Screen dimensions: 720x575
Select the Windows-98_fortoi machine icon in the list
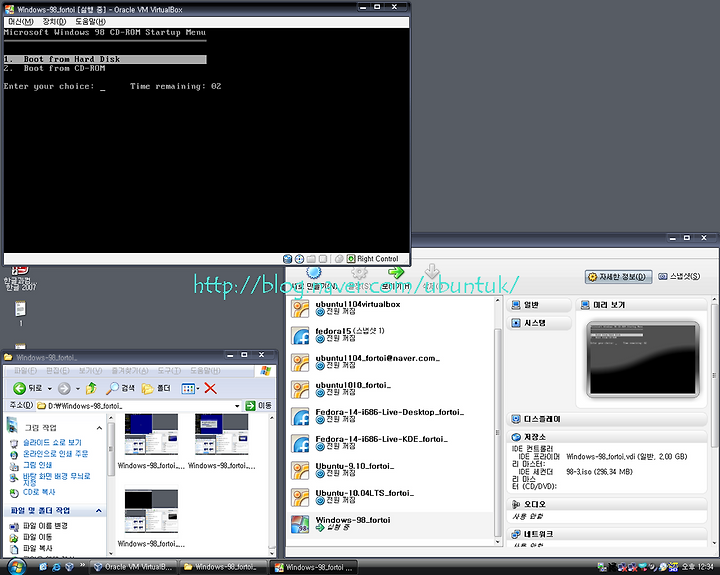tap(300, 524)
